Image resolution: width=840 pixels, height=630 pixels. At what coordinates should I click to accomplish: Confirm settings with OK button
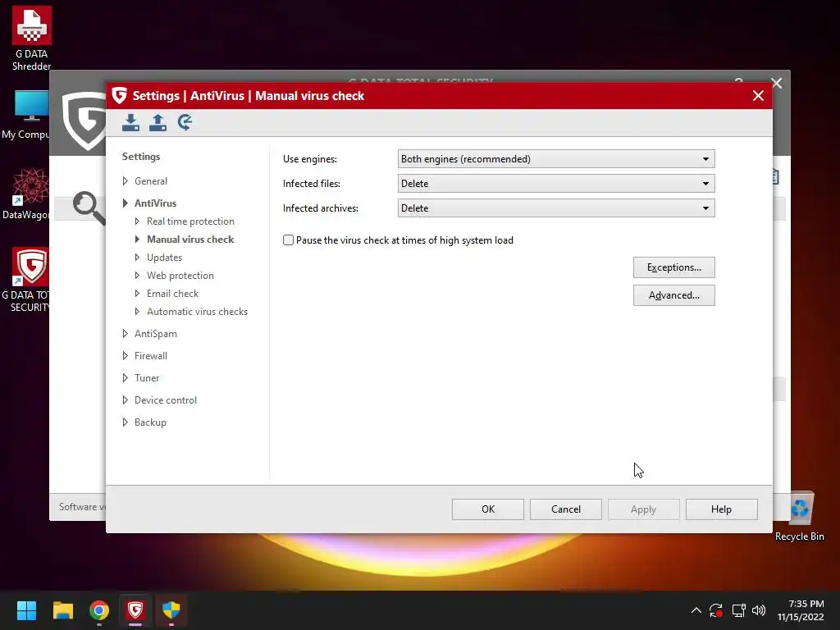pyautogui.click(x=488, y=509)
